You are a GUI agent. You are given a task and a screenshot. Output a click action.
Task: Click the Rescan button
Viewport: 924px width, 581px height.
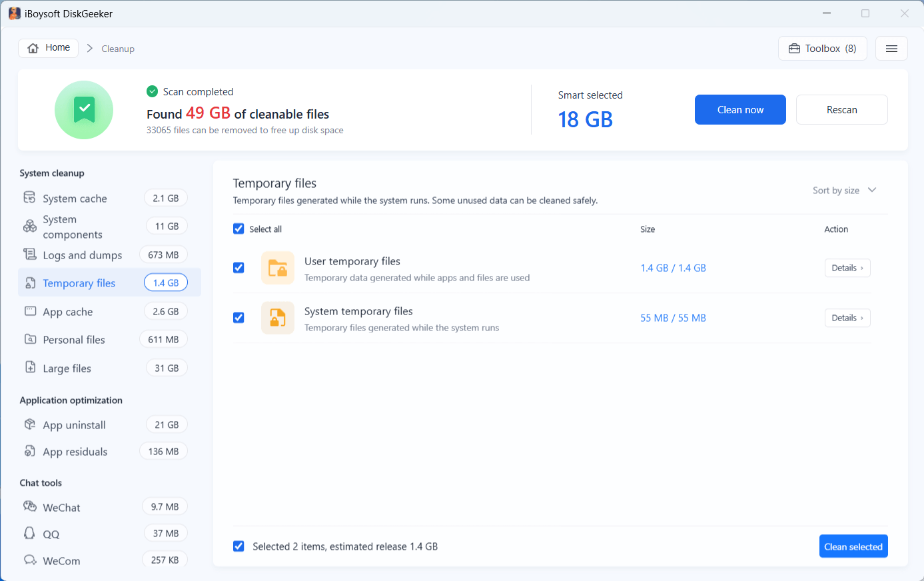[x=842, y=110]
